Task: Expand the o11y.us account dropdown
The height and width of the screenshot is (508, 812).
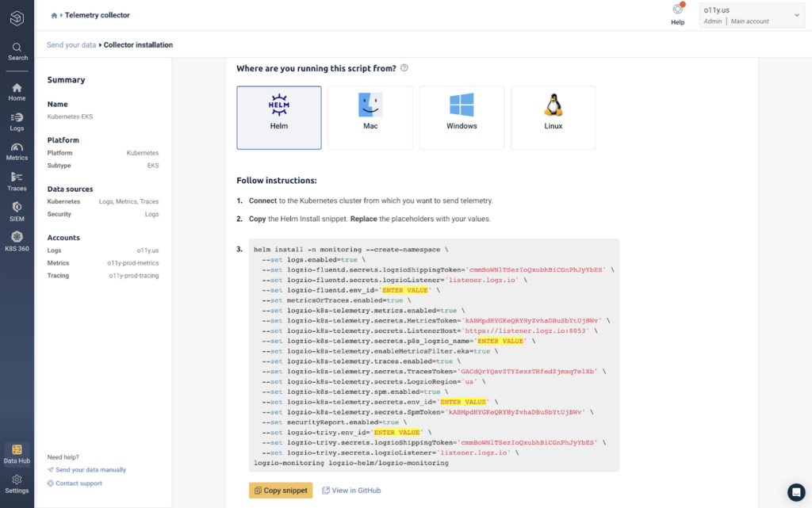Action: (x=752, y=16)
